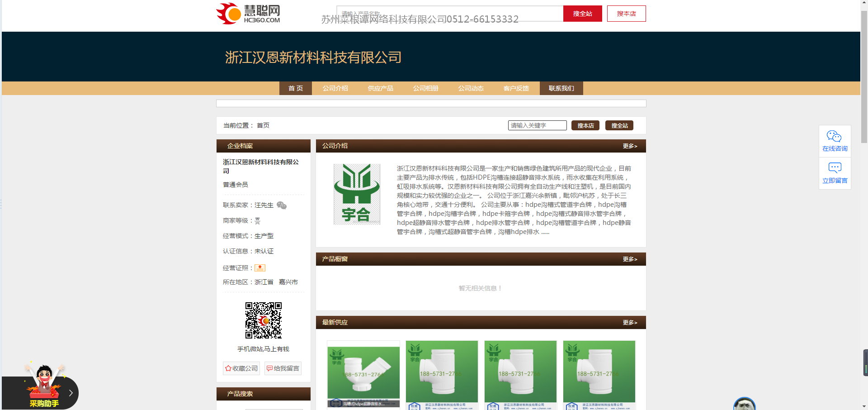Click brown 搜本店 button in breadcrumb bar
This screenshot has width=868, height=410.
point(585,125)
